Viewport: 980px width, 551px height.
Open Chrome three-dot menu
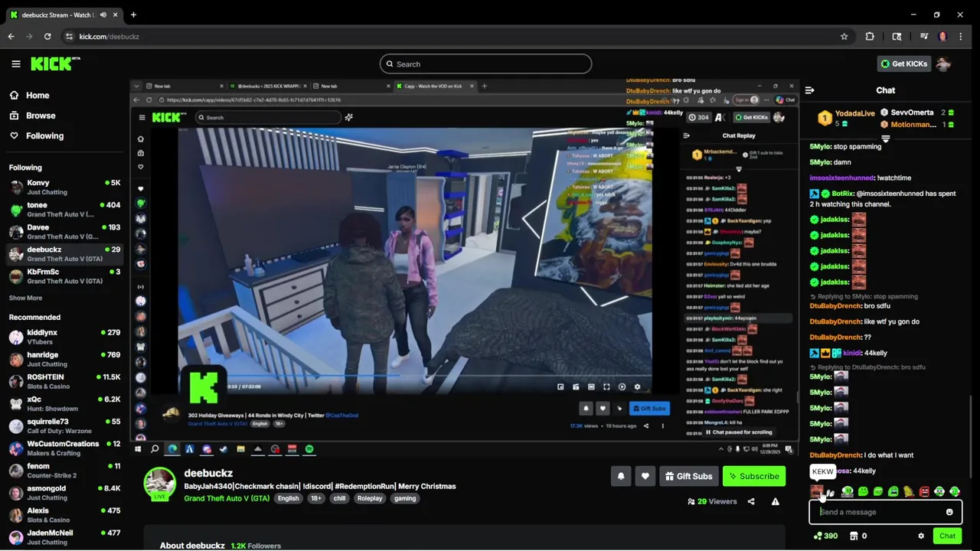[x=962, y=37]
